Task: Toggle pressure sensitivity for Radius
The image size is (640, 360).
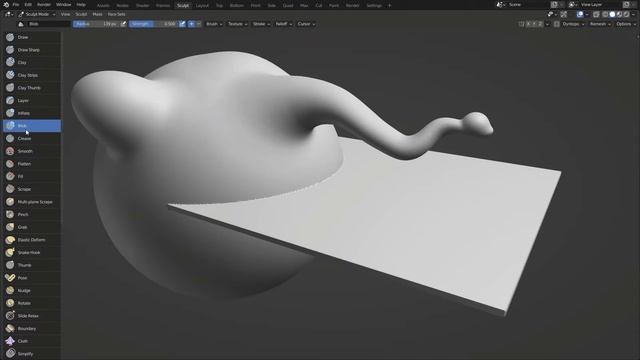Action: [x=123, y=24]
